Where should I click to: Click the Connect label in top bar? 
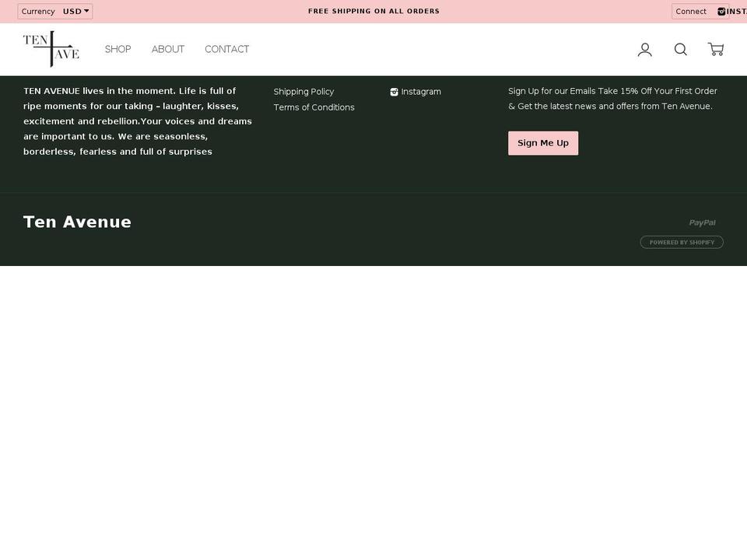tap(691, 12)
